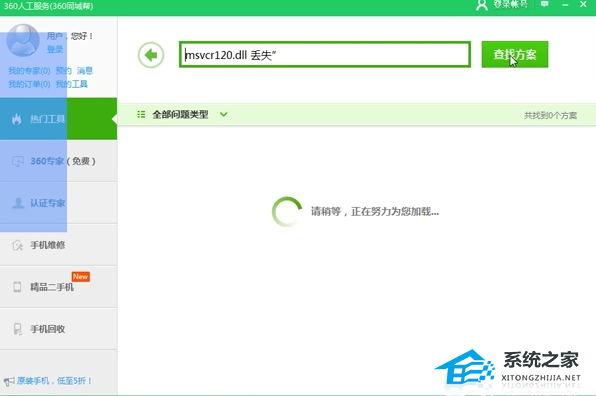Click the 查找方案 search button
The image size is (596, 396).
515,55
